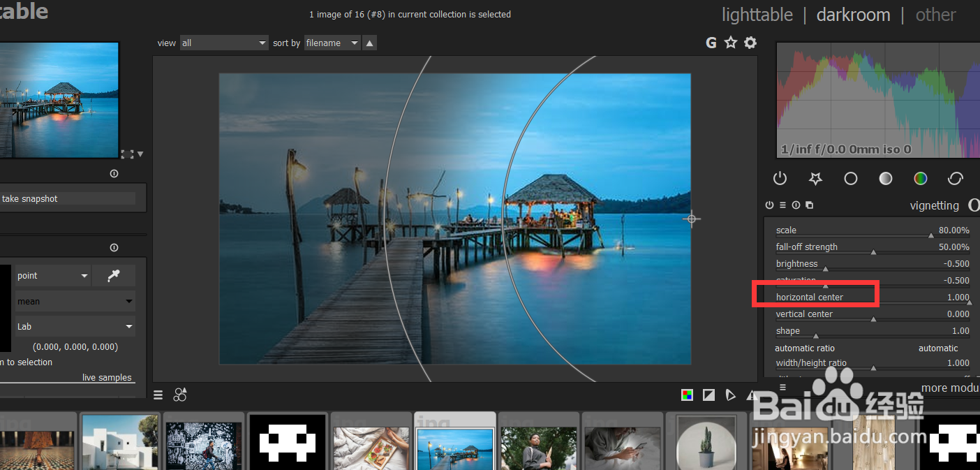
Task: Click the histogram display
Action: pos(877,100)
